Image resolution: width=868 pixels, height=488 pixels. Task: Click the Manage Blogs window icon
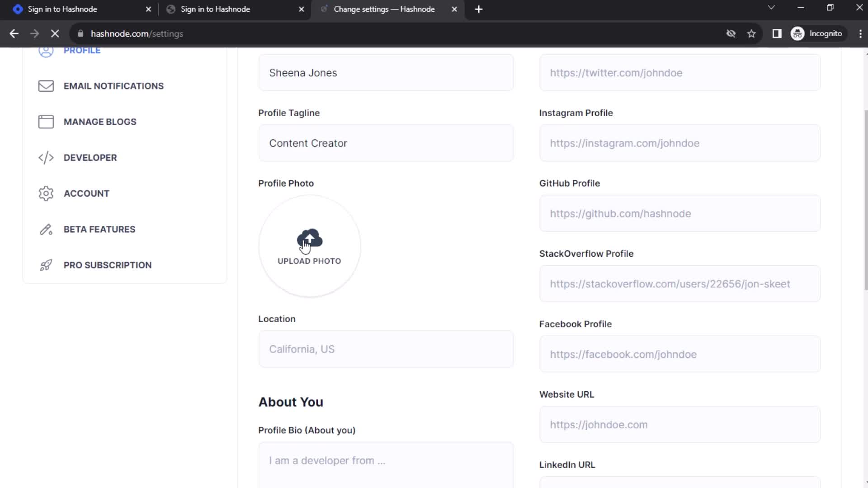tap(46, 122)
